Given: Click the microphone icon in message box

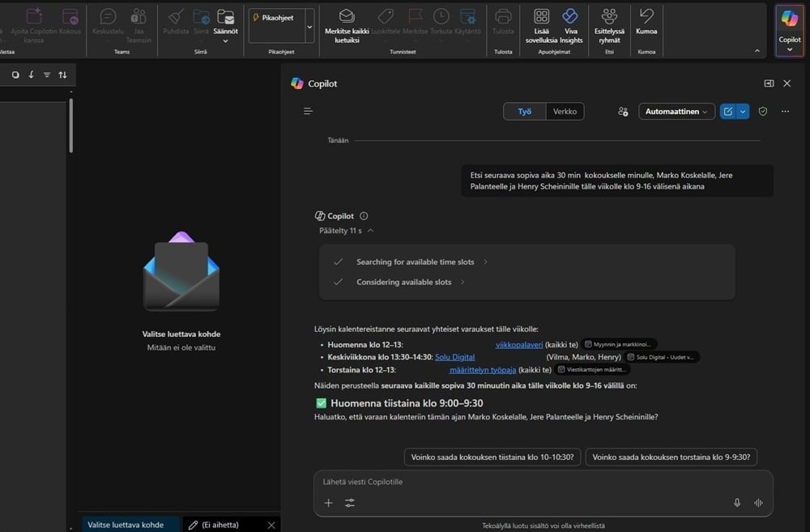Looking at the screenshot, I should coord(737,503).
